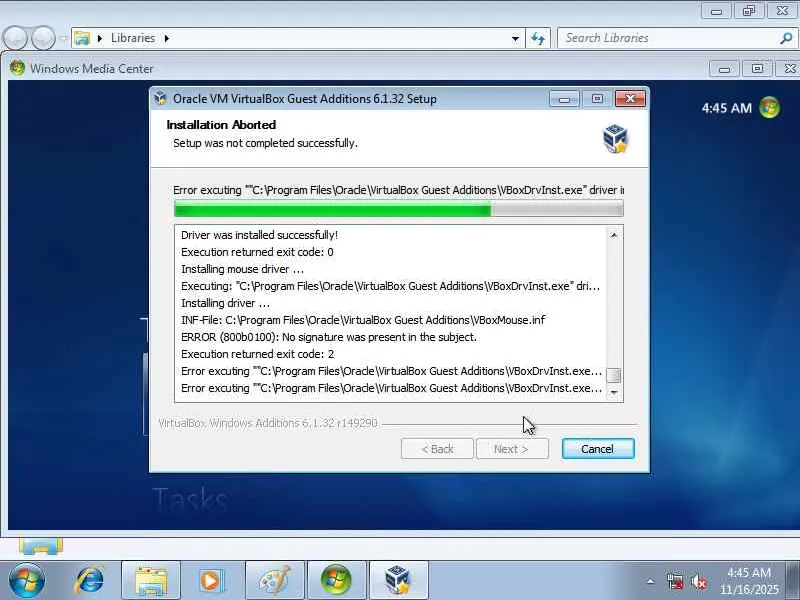The image size is (800, 600).
Task: Open Windows Media Player from taskbar
Action: pyautogui.click(x=211, y=581)
